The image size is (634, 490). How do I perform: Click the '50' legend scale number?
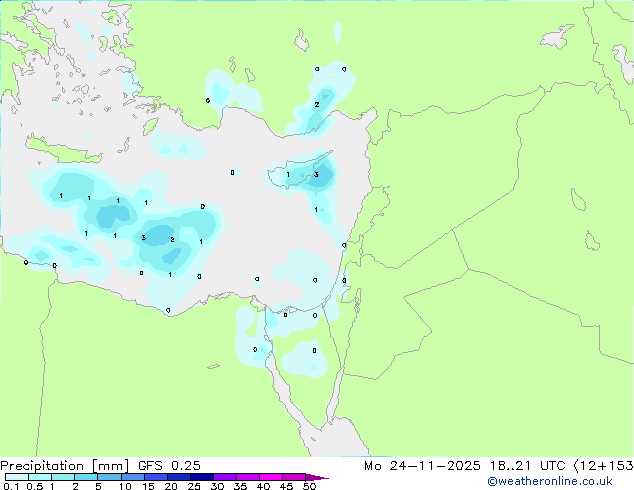(x=309, y=486)
